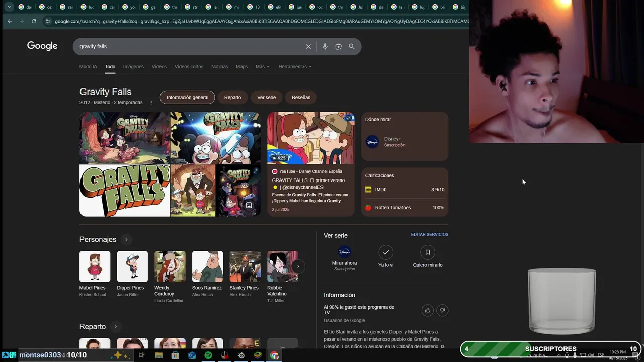Screen dimensions: 644x362
Task: Open the three-dot menu beside '2 temporadas'
Action: tap(151, 103)
